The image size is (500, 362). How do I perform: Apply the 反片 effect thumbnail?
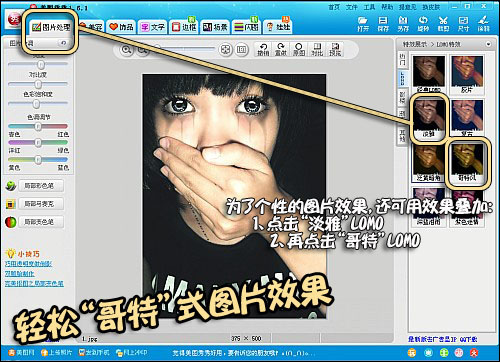(x=467, y=74)
